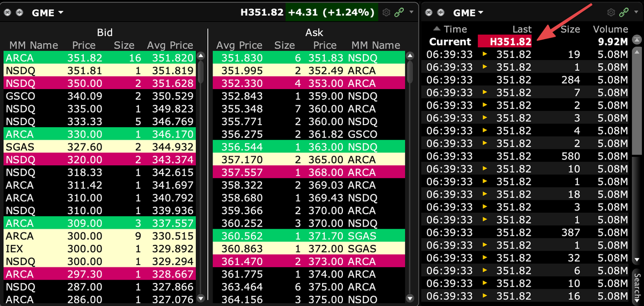The height and width of the screenshot is (306, 644).
Task: Select NSDQ bid row at 333.33
Action: (100, 121)
